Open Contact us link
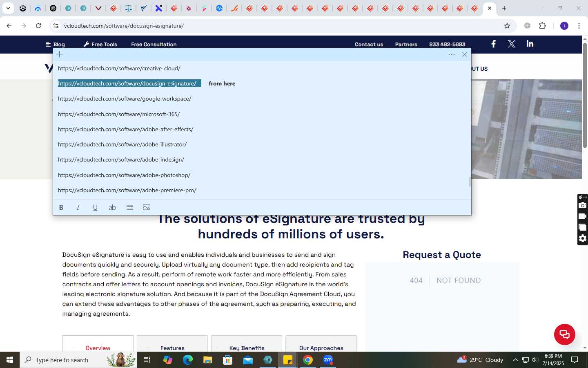 pos(369,44)
